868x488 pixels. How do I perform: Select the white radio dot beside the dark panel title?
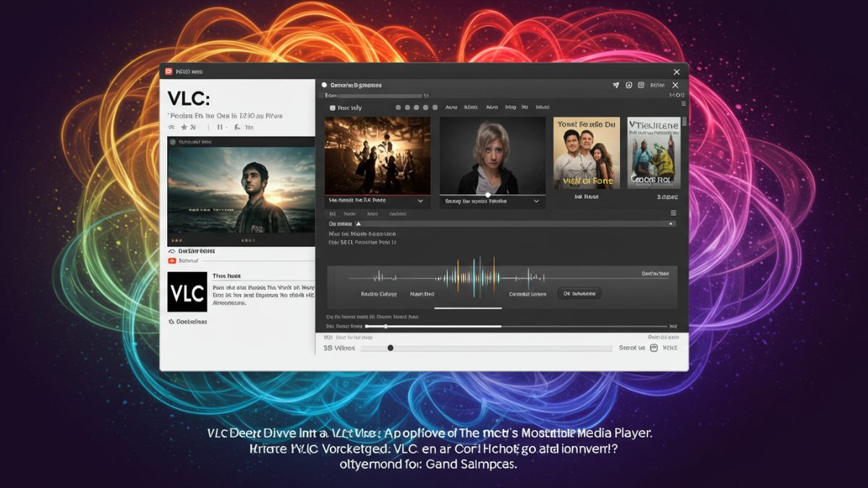(325, 85)
